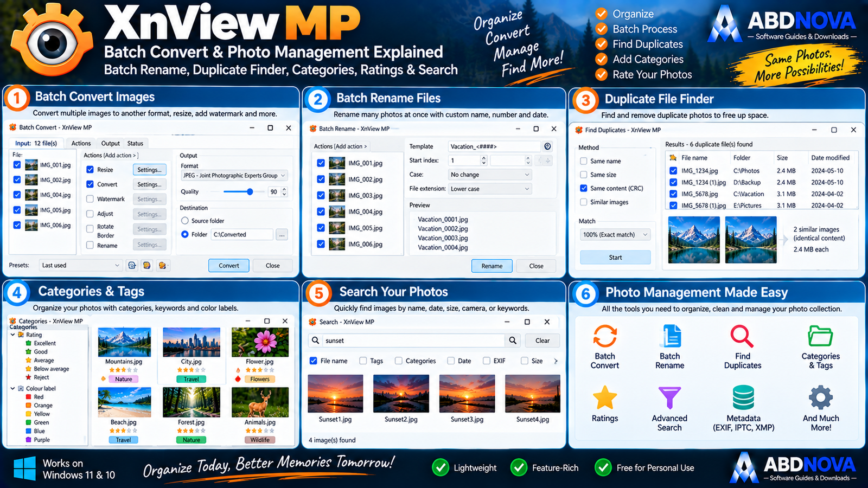Click the browse button next to C:\Converted
This screenshot has height=488, width=868.
282,235
